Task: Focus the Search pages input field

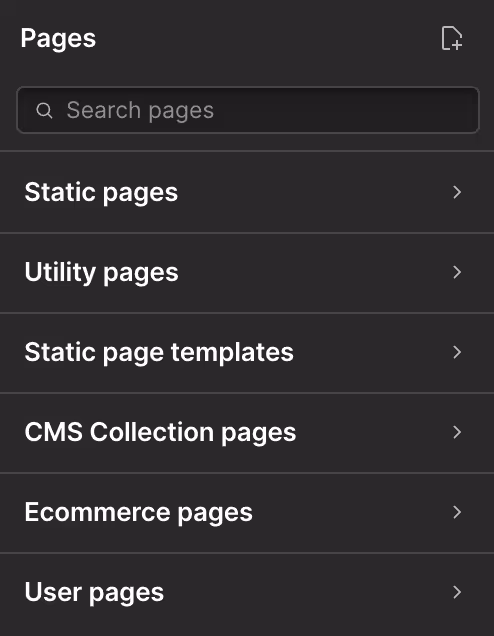Action: pyautogui.click(x=248, y=110)
